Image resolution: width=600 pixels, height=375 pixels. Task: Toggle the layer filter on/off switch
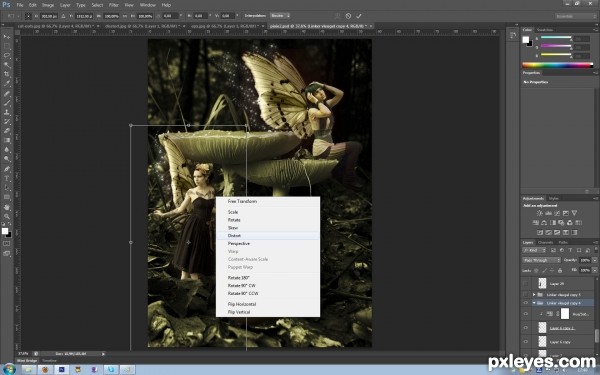pos(596,249)
